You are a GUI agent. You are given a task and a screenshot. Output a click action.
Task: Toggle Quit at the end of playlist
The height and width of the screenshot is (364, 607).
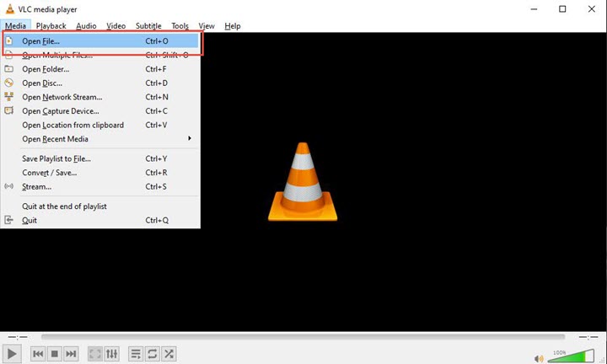click(100, 206)
